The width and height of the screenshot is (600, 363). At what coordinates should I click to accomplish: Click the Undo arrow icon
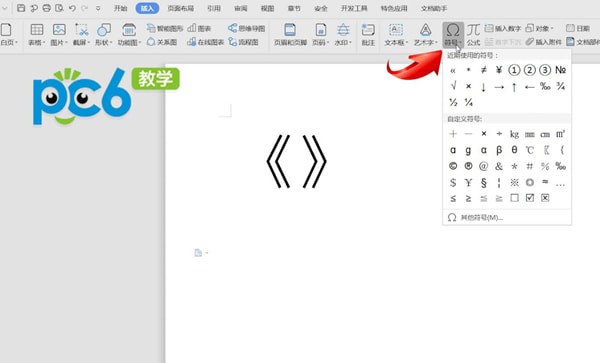tap(72, 8)
